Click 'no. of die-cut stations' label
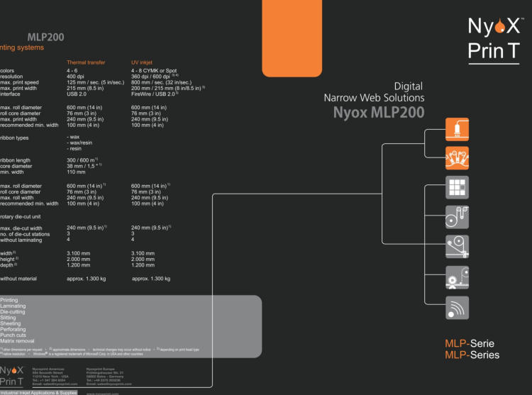 click(x=25, y=234)
